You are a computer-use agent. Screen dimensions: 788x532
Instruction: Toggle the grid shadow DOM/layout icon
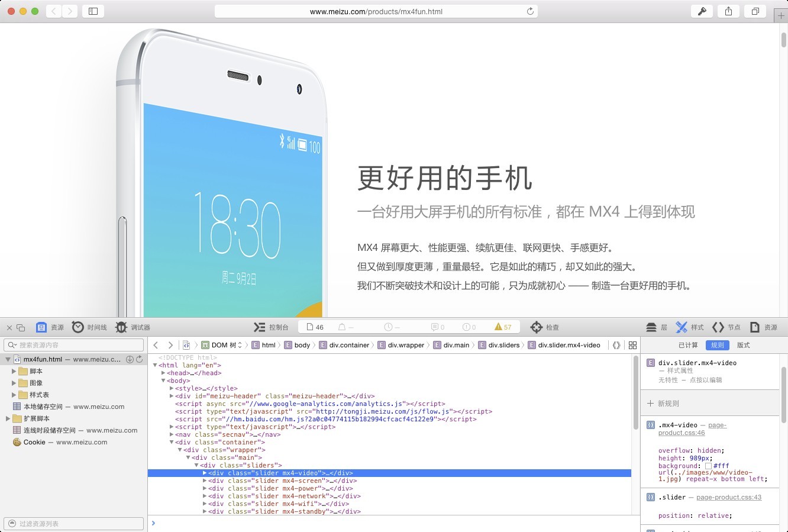click(x=632, y=345)
